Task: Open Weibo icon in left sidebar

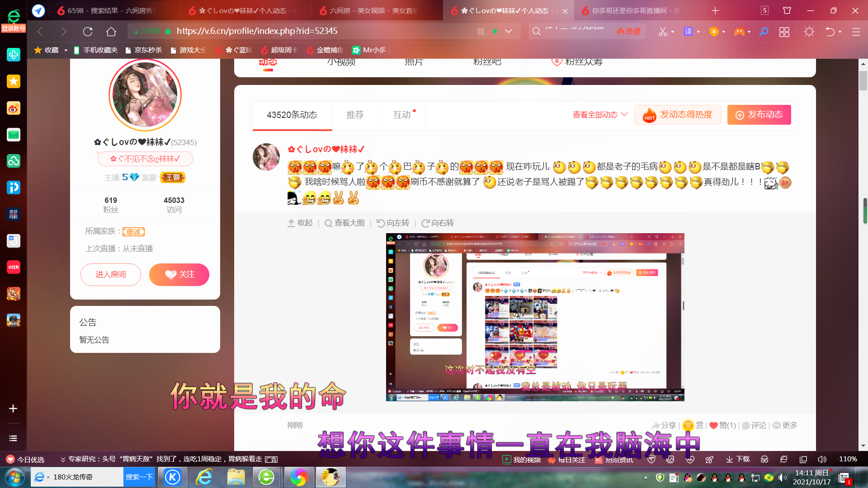Action: click(x=14, y=108)
